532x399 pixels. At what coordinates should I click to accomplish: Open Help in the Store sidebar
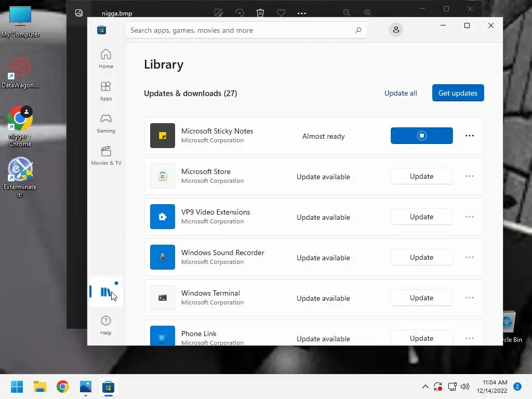(x=106, y=325)
